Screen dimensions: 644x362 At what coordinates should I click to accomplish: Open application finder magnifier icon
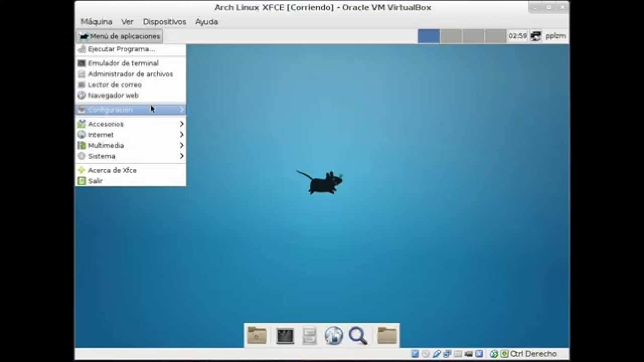(358, 335)
